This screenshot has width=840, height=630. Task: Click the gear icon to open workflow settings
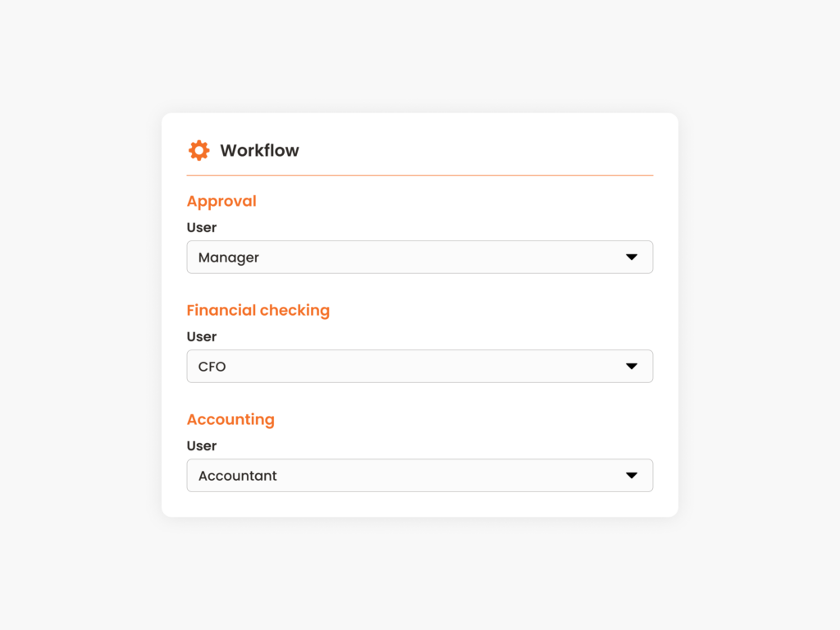click(199, 150)
